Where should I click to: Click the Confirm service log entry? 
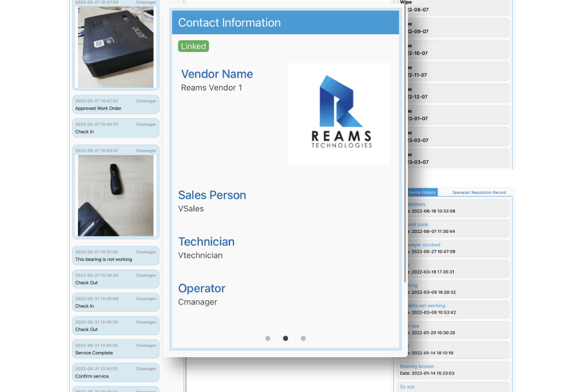click(116, 372)
